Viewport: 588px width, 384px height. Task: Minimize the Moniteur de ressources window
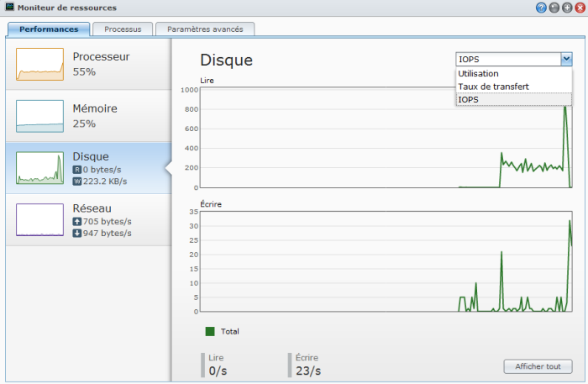[x=554, y=8]
